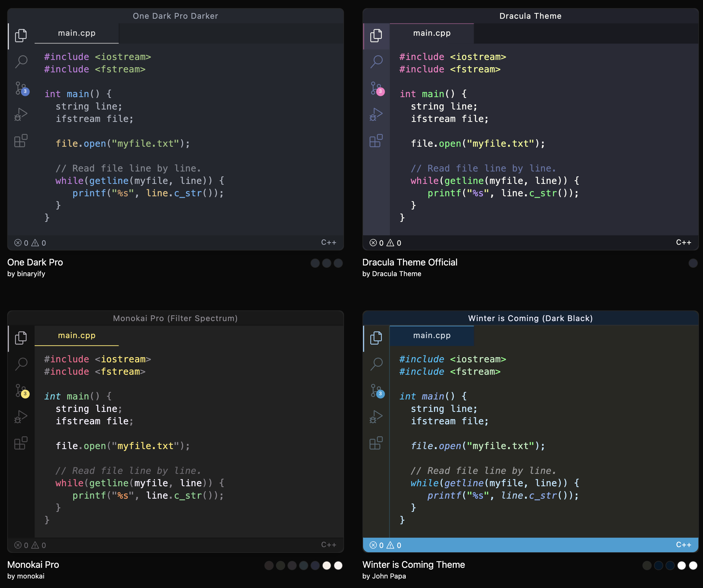This screenshot has height=588, width=703.
Task: Click errors icon in One Dark Pro Darker status bar
Action: (x=18, y=243)
